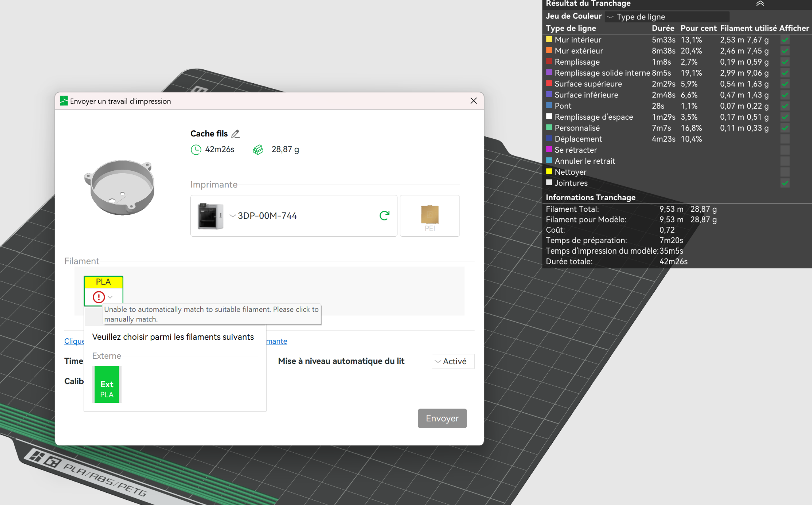Click the Afficher column header
812x505 pixels.
point(794,28)
